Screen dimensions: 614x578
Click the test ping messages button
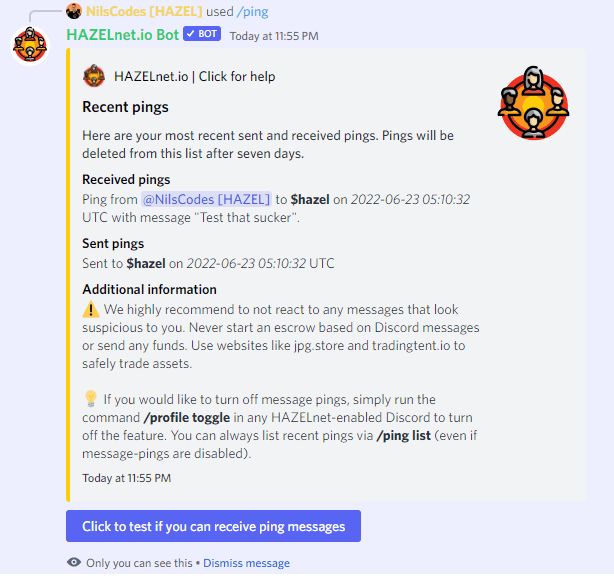pos(213,526)
